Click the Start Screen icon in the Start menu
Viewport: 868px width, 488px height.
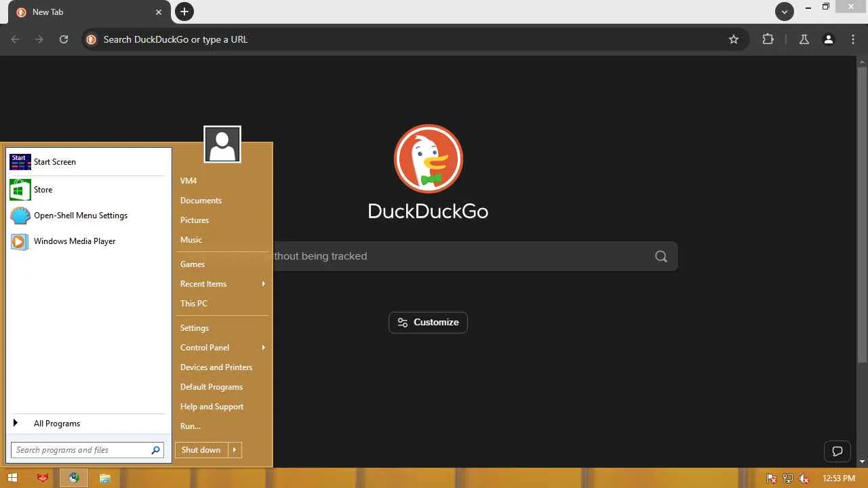[x=20, y=162]
